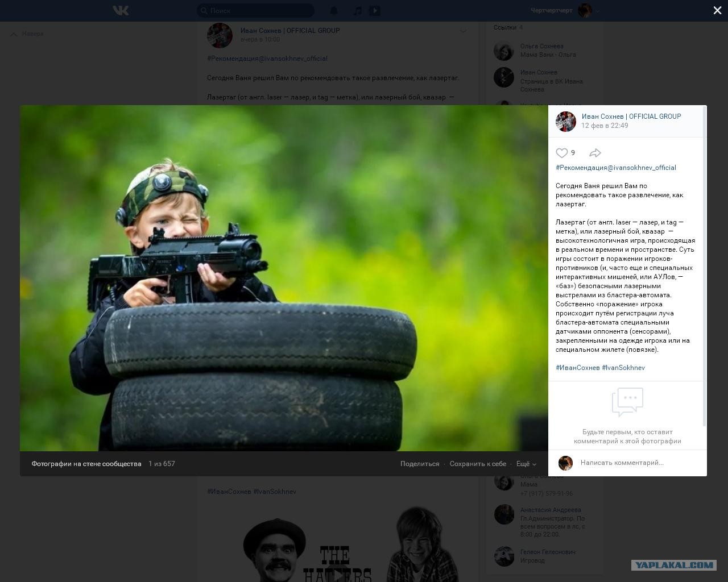Click the comment bubble placeholder icon

point(627,402)
